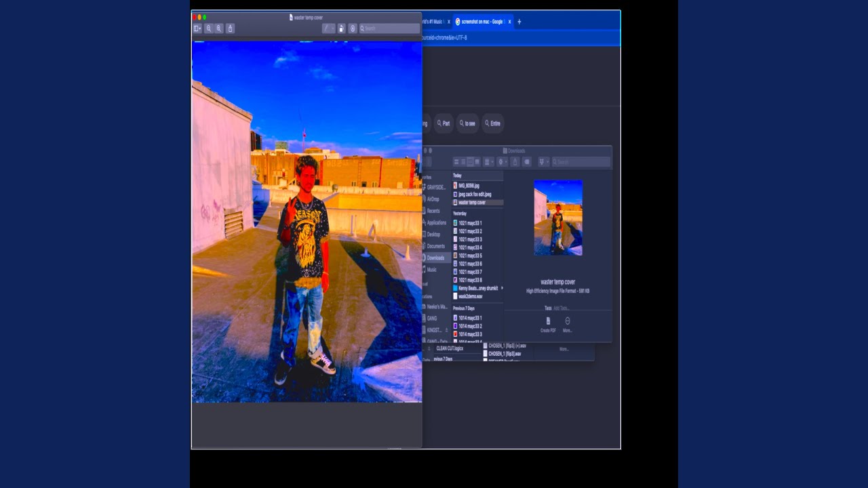Click zoom in magnifier in Preview toolbar
The height and width of the screenshot is (488, 868).
219,28
